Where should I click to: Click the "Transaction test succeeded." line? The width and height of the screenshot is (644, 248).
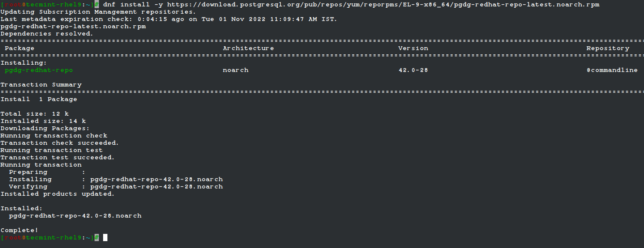[58, 158]
